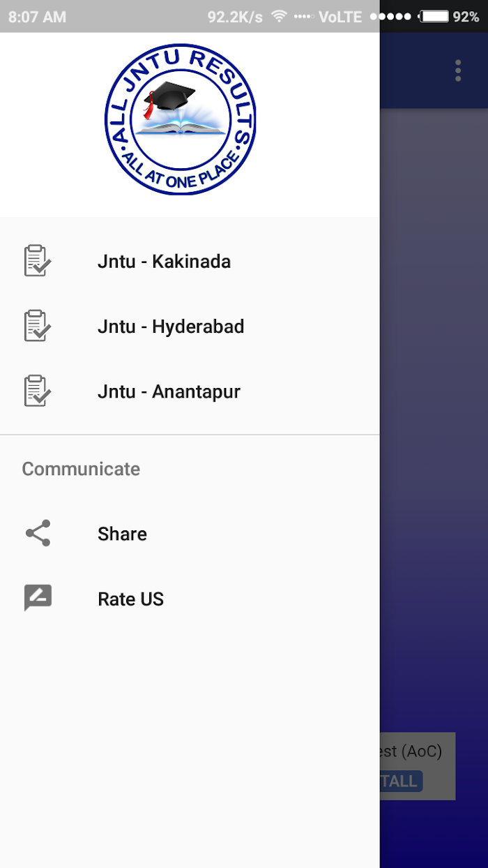The height and width of the screenshot is (868, 488).
Task: Tap the VoLTE signal indicator
Action: tap(340, 17)
